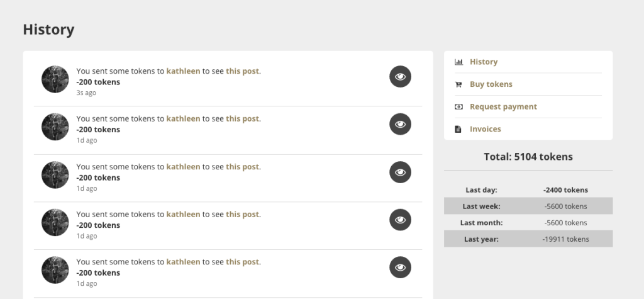View the post from the second history entry's eye button

coord(400,124)
